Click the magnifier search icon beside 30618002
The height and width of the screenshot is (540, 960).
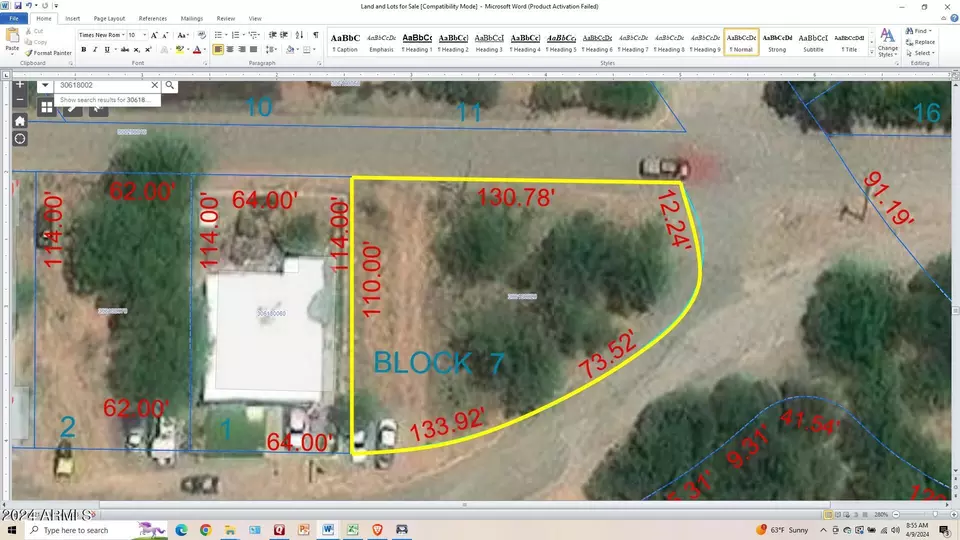click(170, 86)
